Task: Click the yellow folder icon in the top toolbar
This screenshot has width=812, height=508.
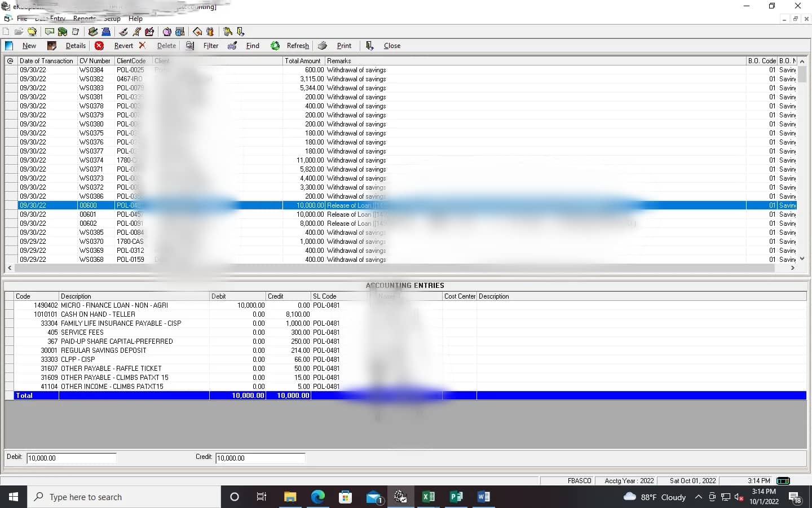Action: tap(32, 32)
